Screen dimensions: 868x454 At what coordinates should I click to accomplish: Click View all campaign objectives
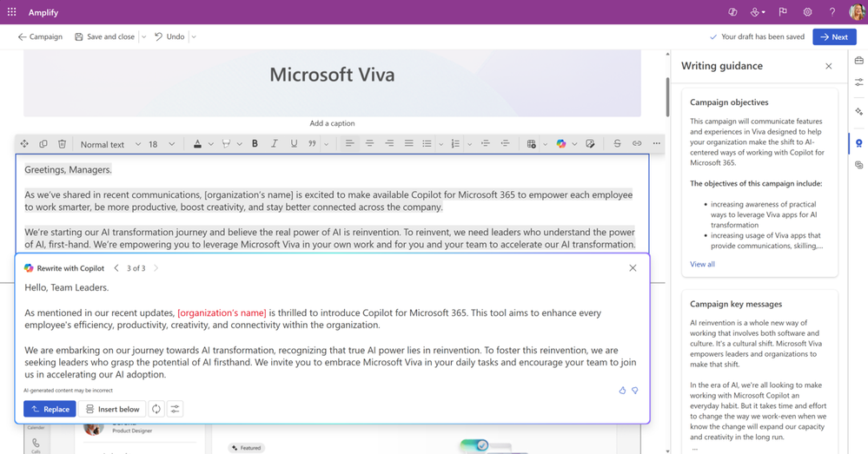[702, 264]
